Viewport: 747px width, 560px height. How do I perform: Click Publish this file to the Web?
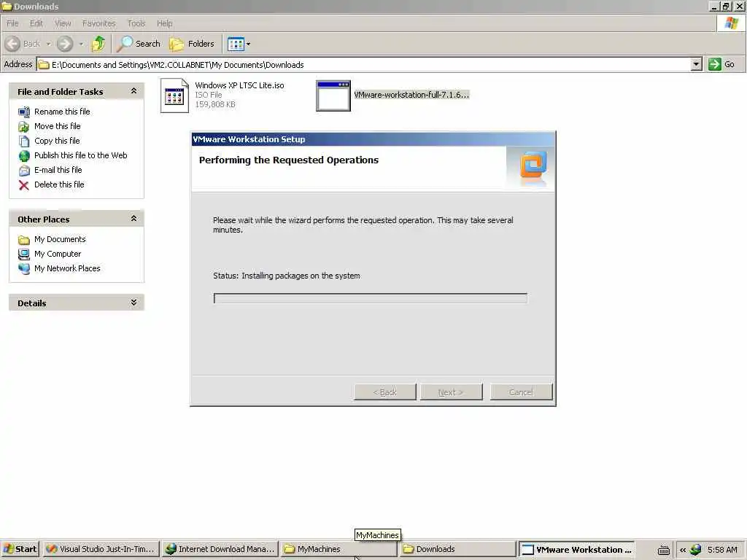80,155
